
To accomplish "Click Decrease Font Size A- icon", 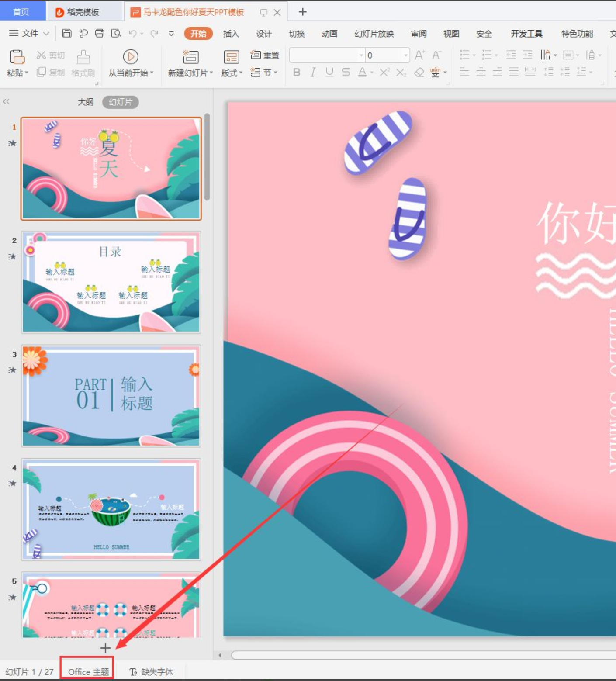I will pyautogui.click(x=436, y=55).
